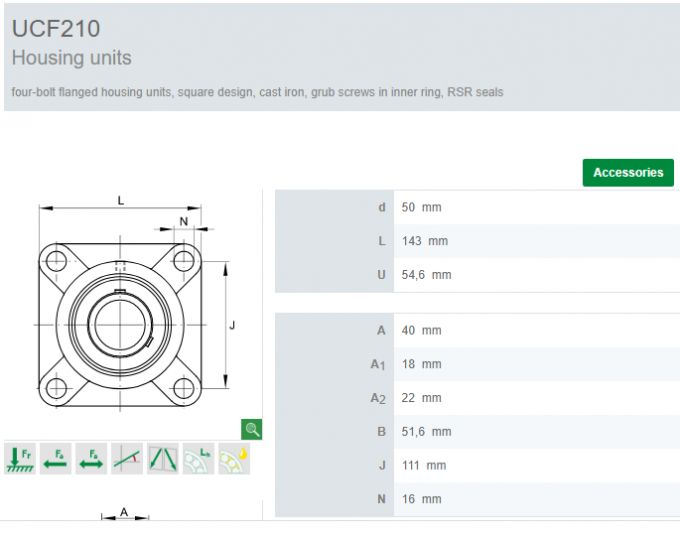
Task: Click the bearing lubrication oil-drop icon
Action: tap(234, 458)
